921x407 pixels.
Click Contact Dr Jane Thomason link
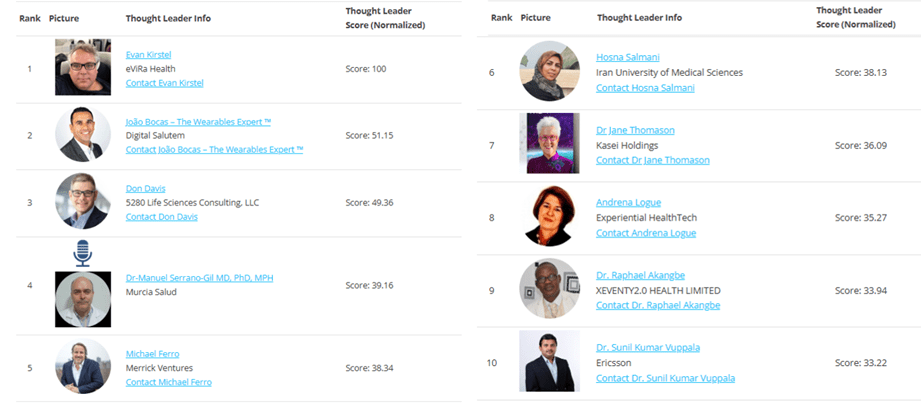tap(652, 160)
